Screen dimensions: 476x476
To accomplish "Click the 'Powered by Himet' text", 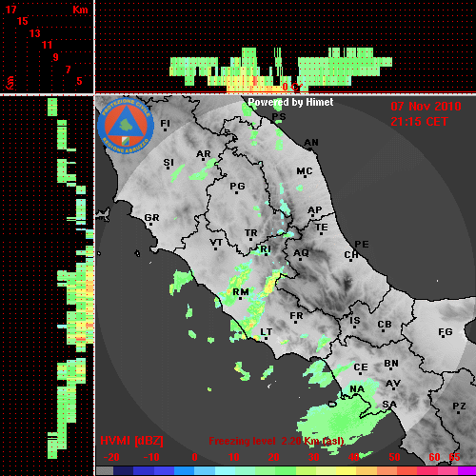I will click(x=290, y=102).
